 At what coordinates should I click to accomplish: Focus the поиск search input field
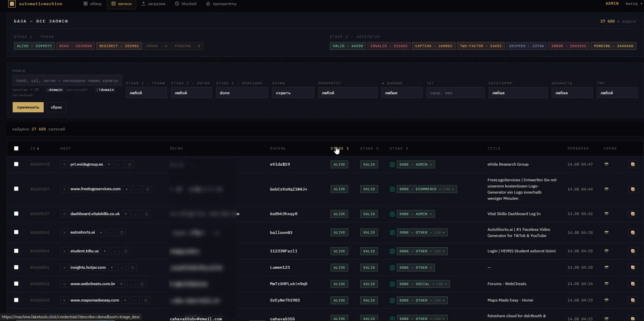click(x=67, y=81)
